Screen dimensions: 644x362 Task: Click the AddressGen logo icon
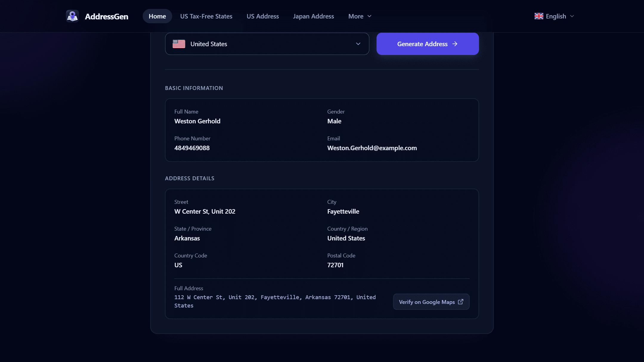[72, 16]
